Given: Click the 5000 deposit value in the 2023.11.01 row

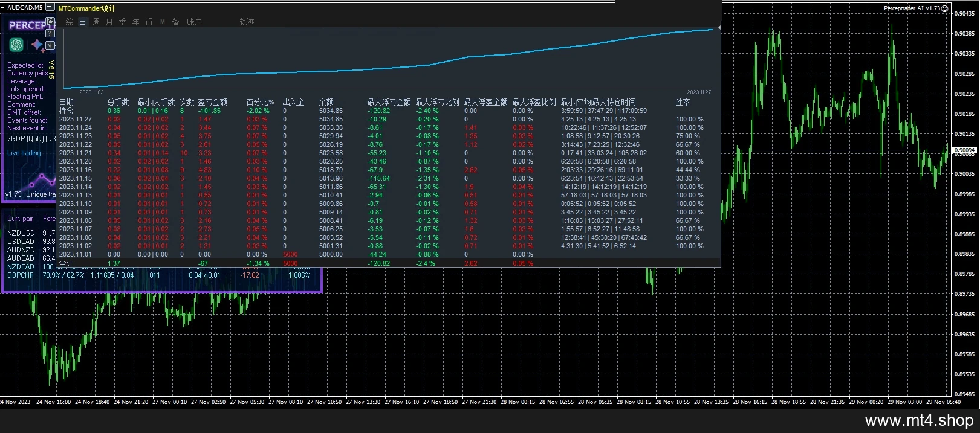Looking at the screenshot, I should pos(290,254).
